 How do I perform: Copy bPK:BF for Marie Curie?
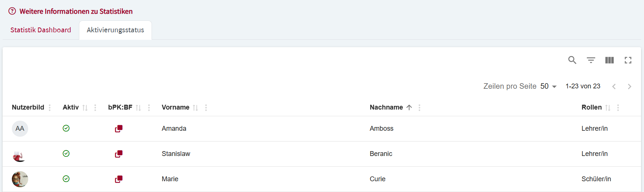[x=119, y=179]
